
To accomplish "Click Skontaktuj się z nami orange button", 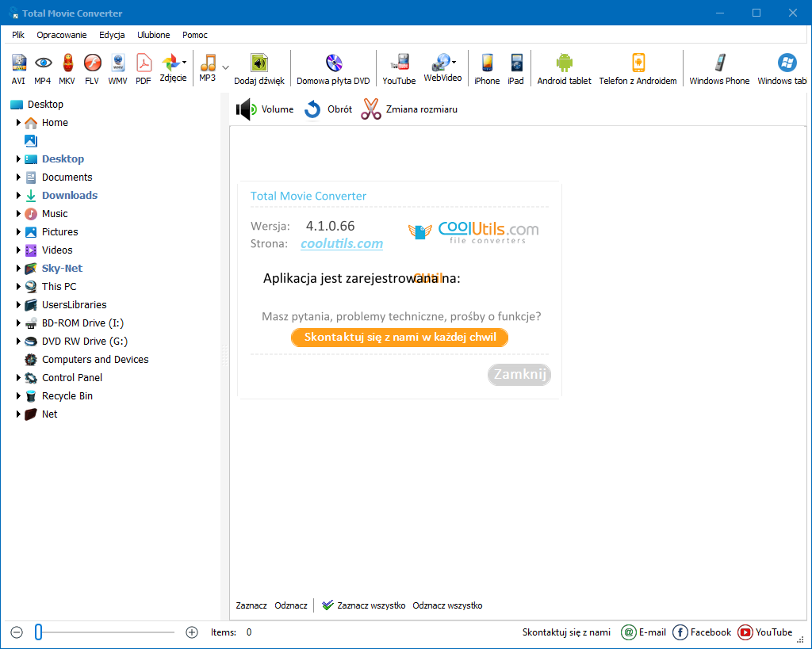I will point(400,338).
